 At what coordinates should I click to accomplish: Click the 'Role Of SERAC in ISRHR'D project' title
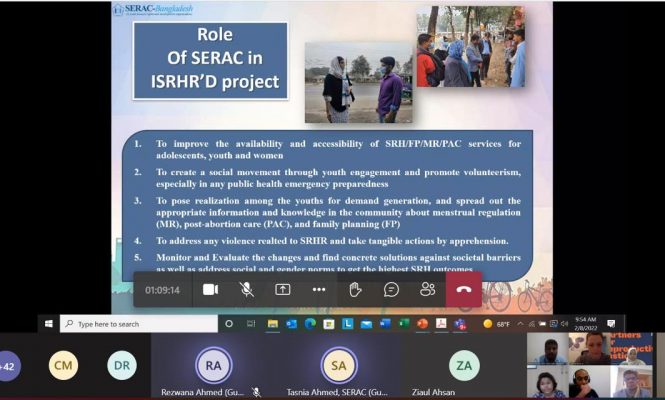pyautogui.click(x=211, y=61)
